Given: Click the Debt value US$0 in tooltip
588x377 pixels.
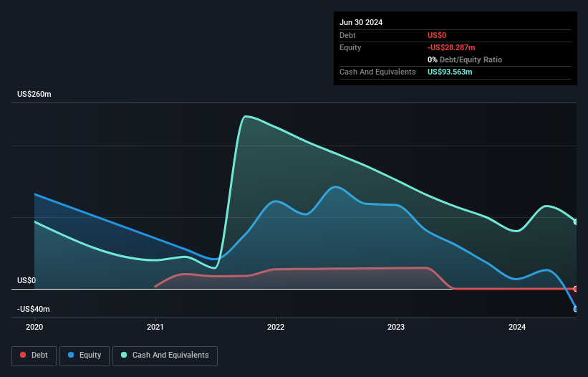Looking at the screenshot, I should (437, 35).
